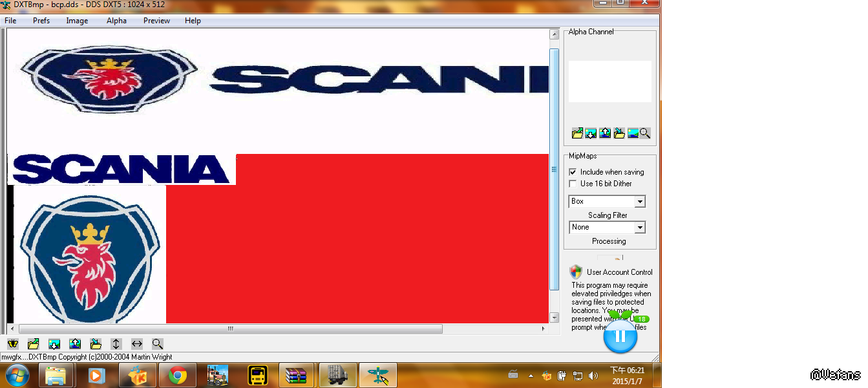This screenshot has height=388, width=868.
Task: Open the Prefs menu
Action: pos(41,21)
